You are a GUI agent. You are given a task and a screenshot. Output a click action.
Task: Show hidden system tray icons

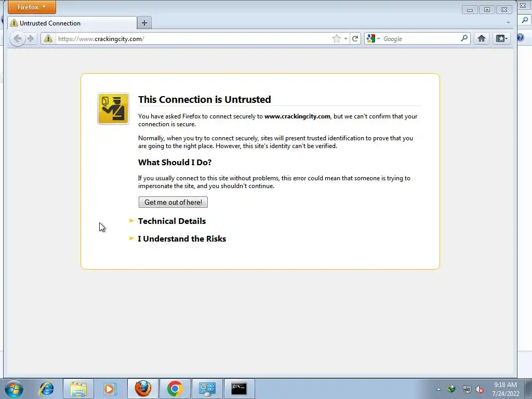point(438,389)
